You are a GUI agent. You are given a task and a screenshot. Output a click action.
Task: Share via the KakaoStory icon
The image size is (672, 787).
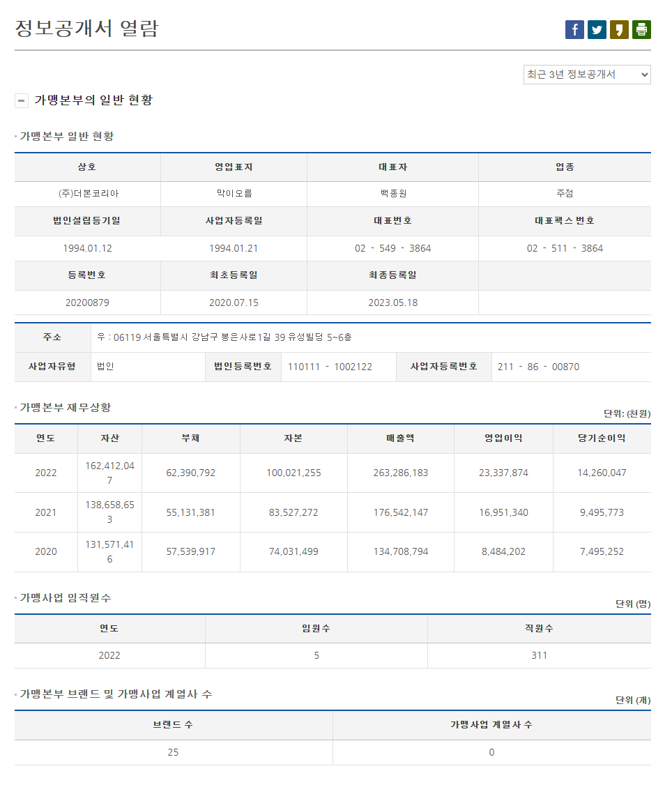click(x=618, y=29)
